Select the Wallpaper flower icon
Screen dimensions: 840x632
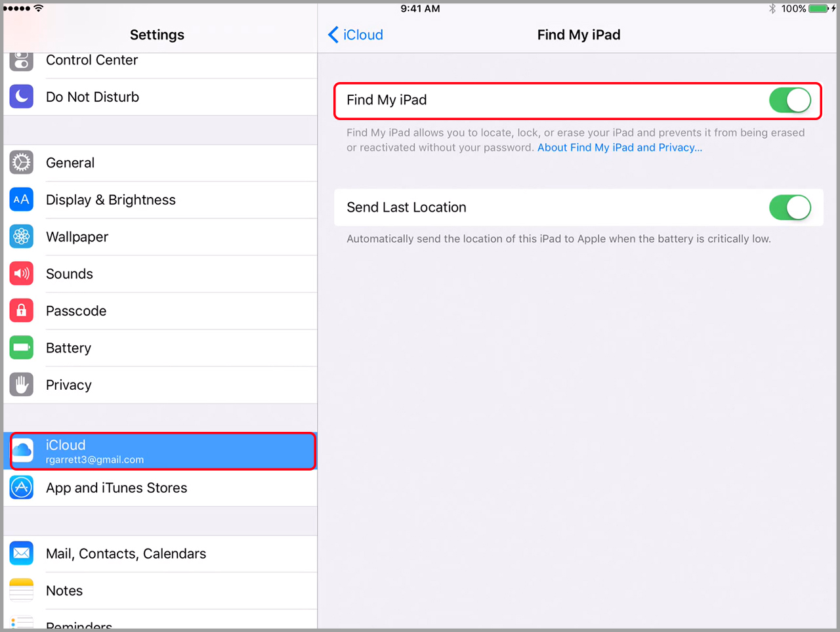pos(21,236)
